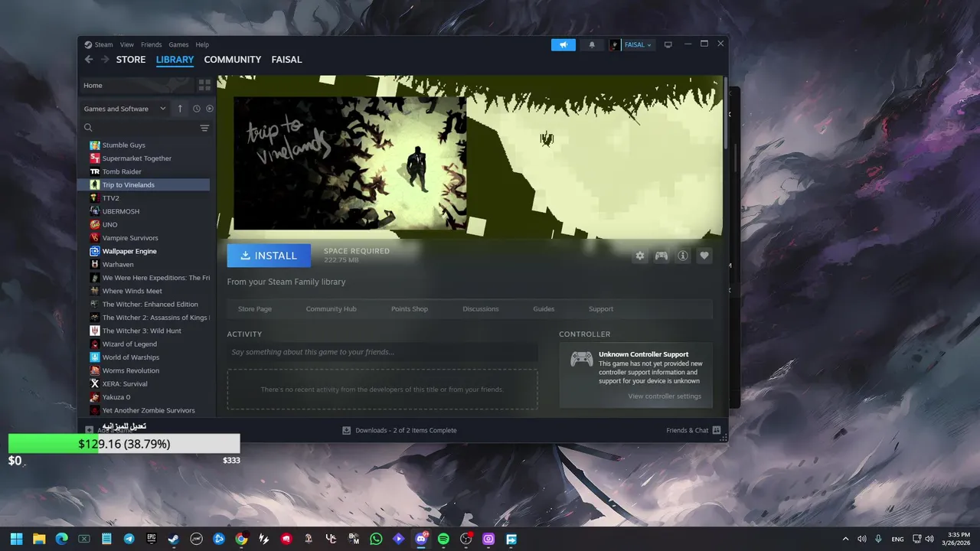980x551 pixels.
Task: Select Wizard of Legend in the list
Action: pos(144,344)
